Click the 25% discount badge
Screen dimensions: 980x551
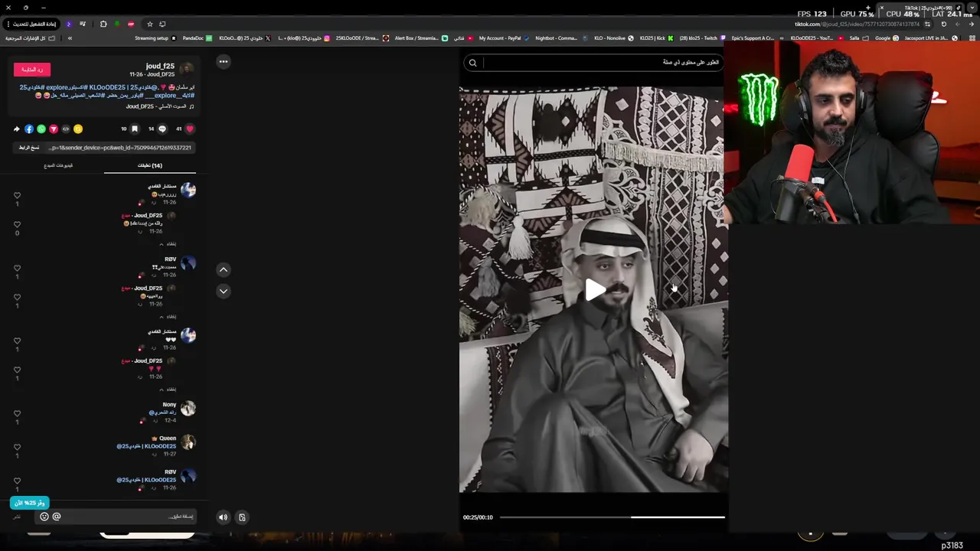point(30,503)
